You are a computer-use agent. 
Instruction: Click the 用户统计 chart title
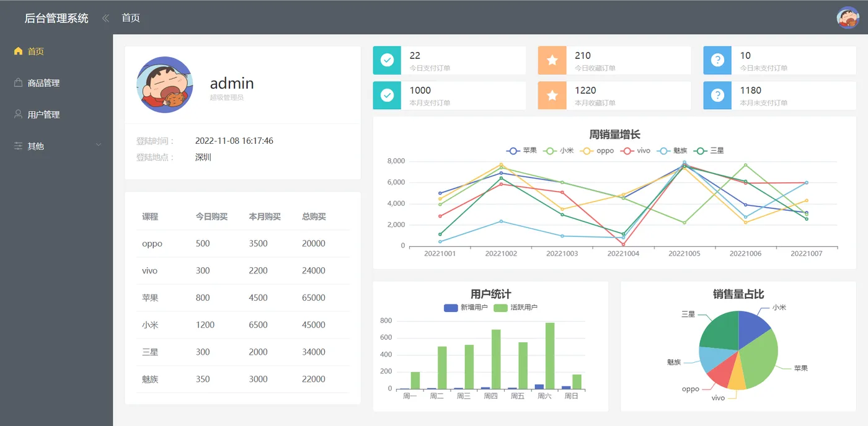tap(491, 294)
